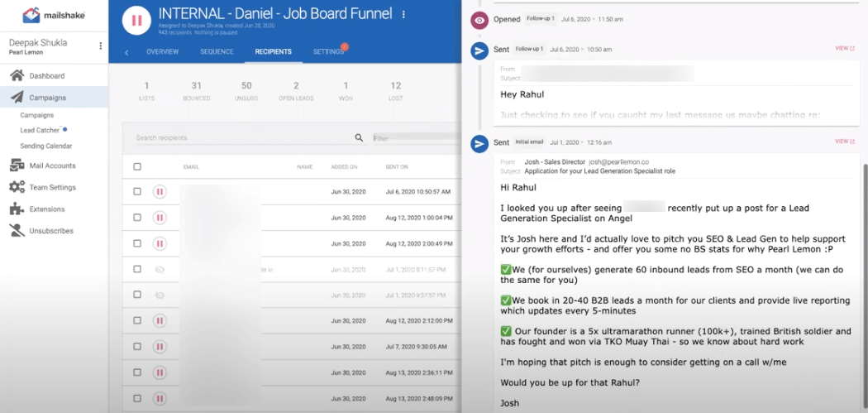Check the box for Jul 7, 2020 9:30:05 AM row
The height and width of the screenshot is (413, 868).
click(137, 347)
